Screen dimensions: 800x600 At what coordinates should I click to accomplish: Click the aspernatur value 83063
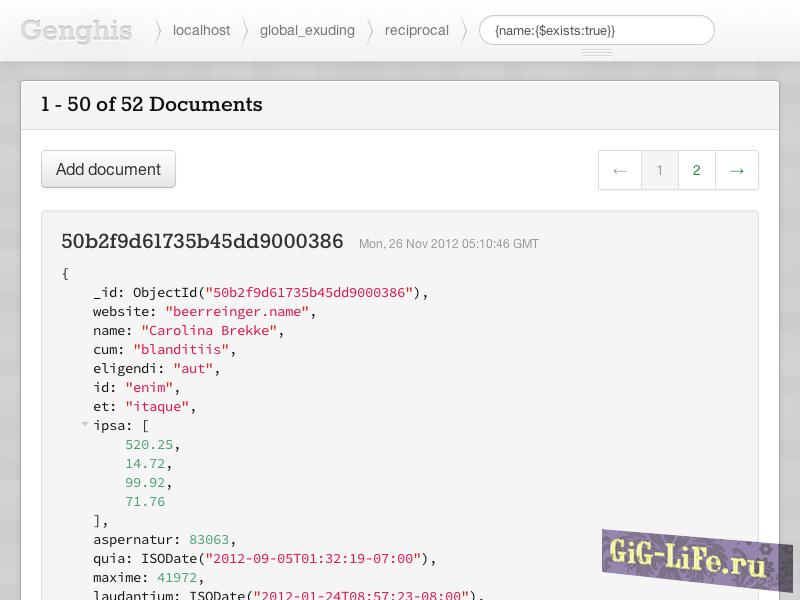[x=209, y=540]
